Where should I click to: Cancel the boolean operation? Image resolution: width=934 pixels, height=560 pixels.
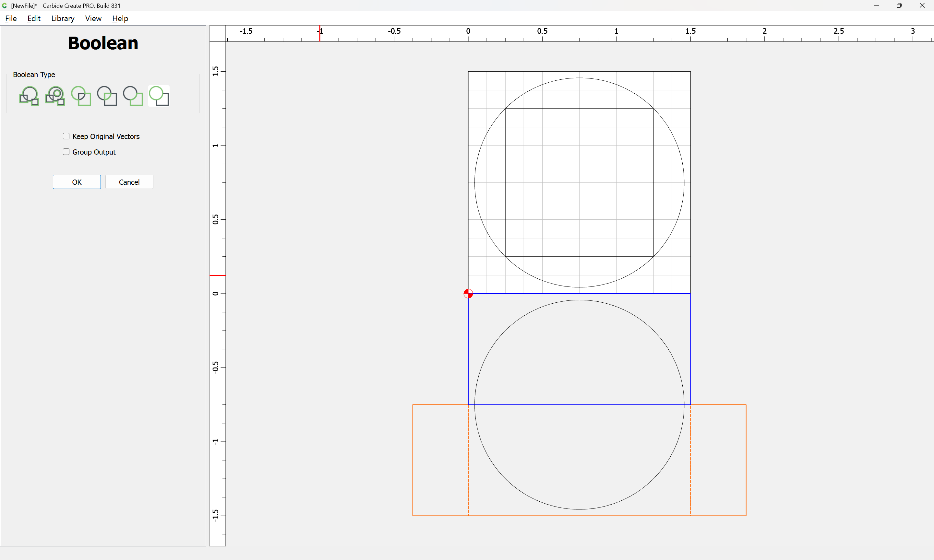pos(129,182)
